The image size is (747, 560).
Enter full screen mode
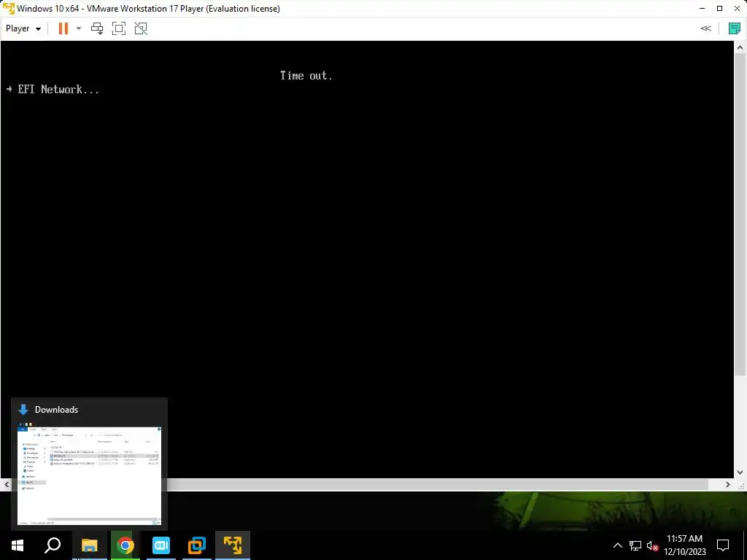pyautogui.click(x=119, y=28)
